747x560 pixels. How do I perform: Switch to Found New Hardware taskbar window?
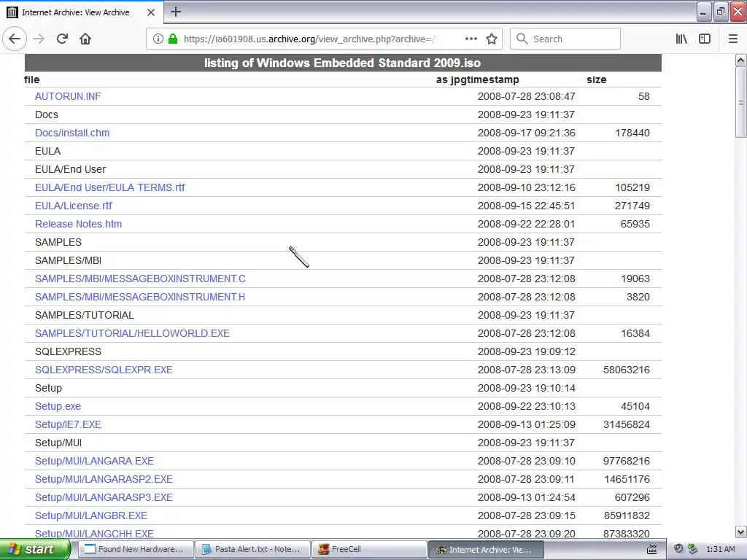(135, 549)
